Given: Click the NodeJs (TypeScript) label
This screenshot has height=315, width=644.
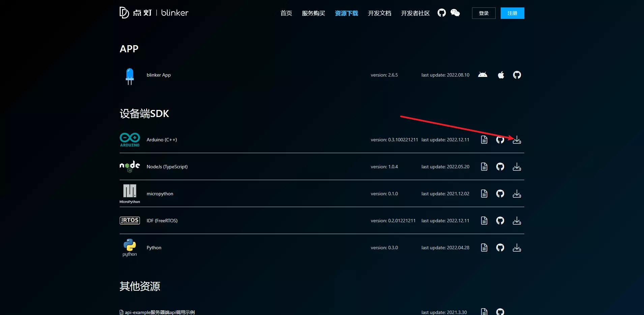Looking at the screenshot, I should [167, 167].
